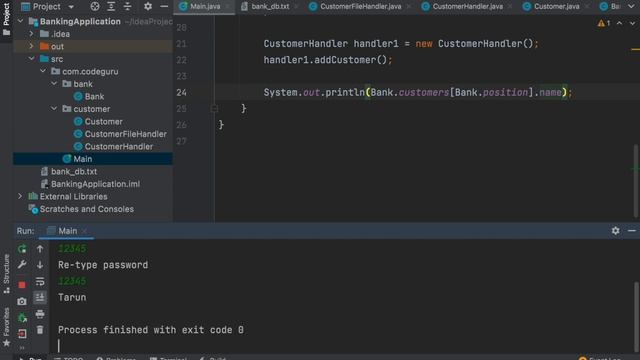Collapse the com.codeguru package

click(x=43, y=71)
